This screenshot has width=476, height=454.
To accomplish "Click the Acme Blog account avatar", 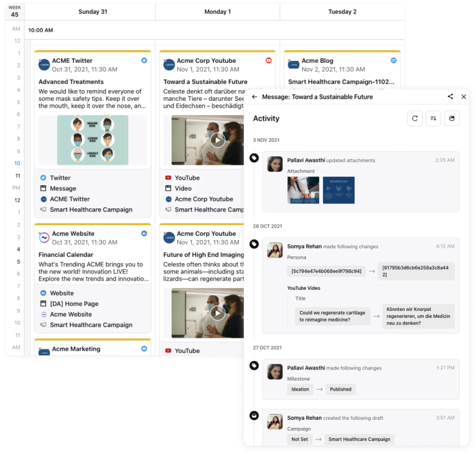I will click(294, 65).
